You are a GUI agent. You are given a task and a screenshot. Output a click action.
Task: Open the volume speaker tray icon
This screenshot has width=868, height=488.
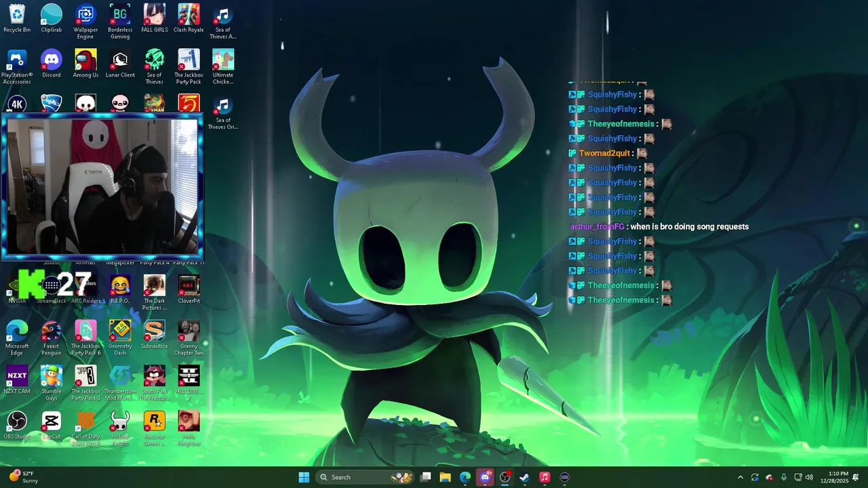click(809, 477)
